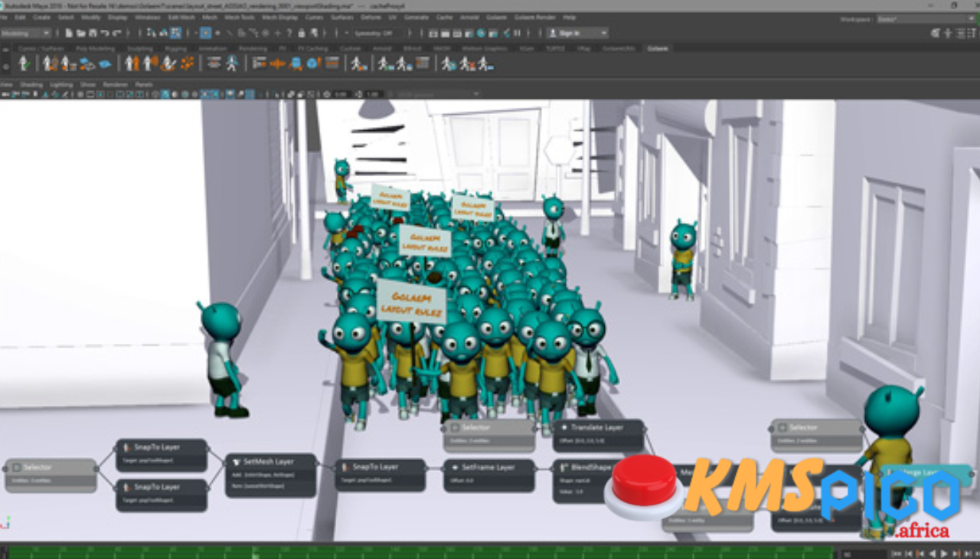Select the leftmost Selector node
Screen dimensions: 980x559
(x=51, y=475)
